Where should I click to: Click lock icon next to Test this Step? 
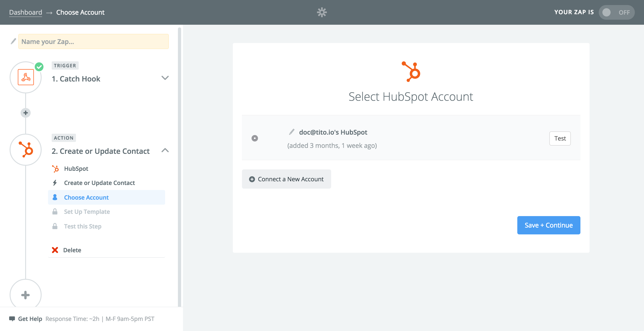[55, 226]
